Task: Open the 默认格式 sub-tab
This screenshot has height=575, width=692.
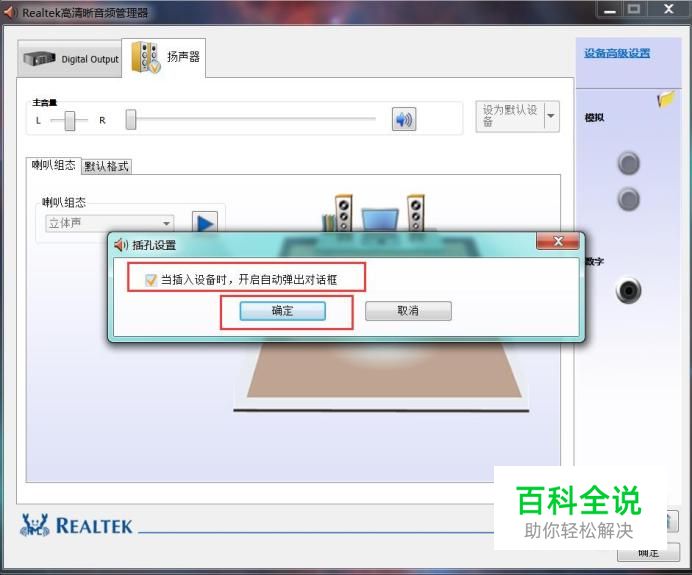Action: point(106,166)
